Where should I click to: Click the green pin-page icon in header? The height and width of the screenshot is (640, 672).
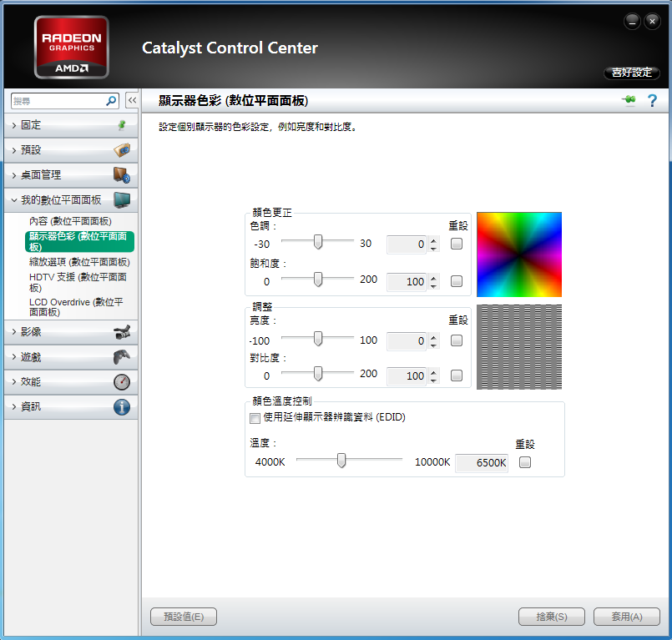click(629, 100)
